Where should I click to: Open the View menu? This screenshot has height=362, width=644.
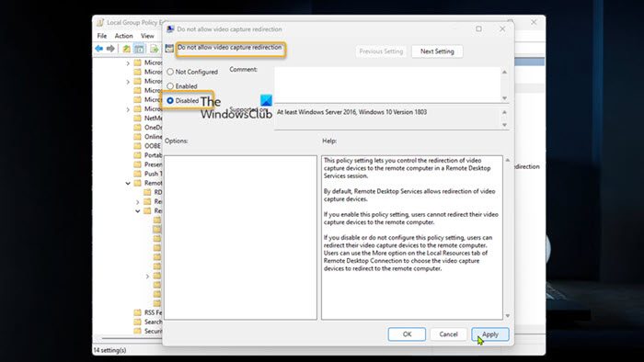[147, 36]
